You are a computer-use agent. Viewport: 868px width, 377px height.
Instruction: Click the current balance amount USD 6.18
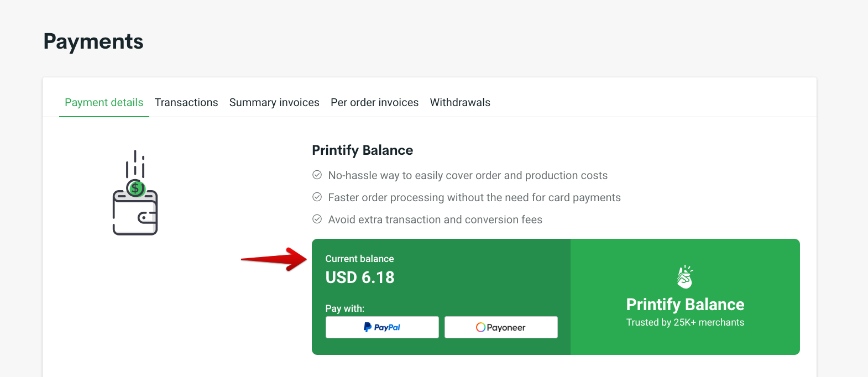[359, 277]
